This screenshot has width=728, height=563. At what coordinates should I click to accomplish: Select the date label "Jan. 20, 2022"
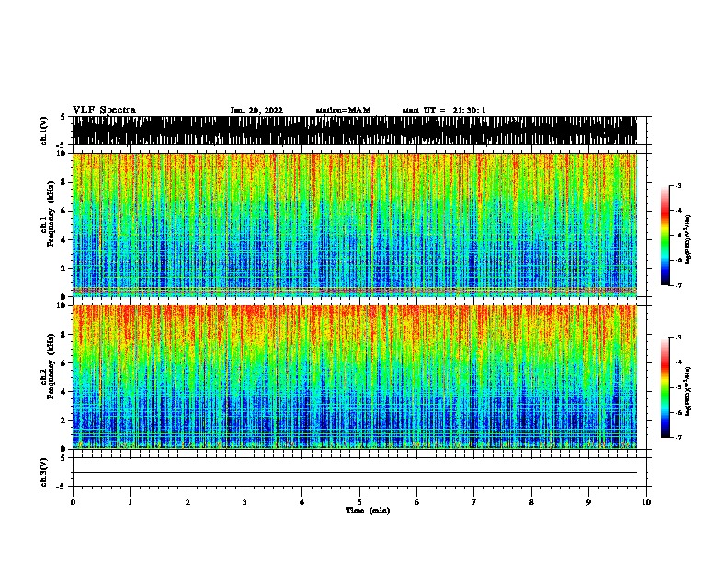pyautogui.click(x=256, y=110)
